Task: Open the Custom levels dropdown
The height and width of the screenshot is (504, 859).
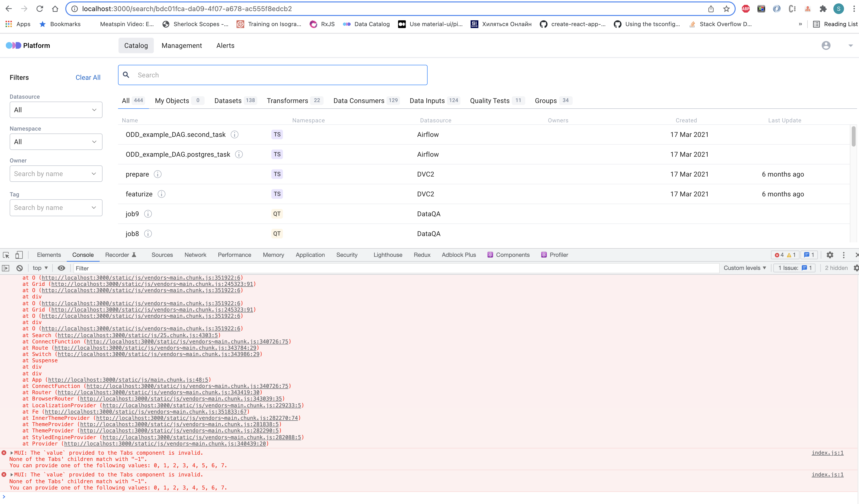Action: [744, 268]
